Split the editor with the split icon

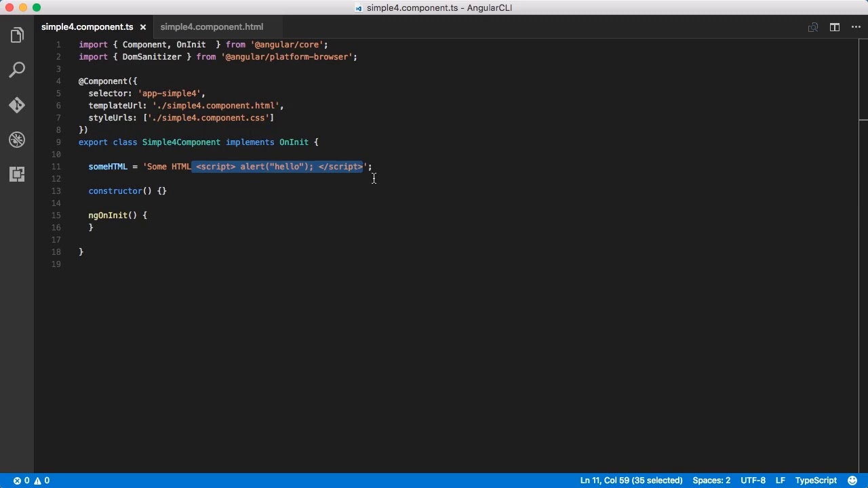835,27
